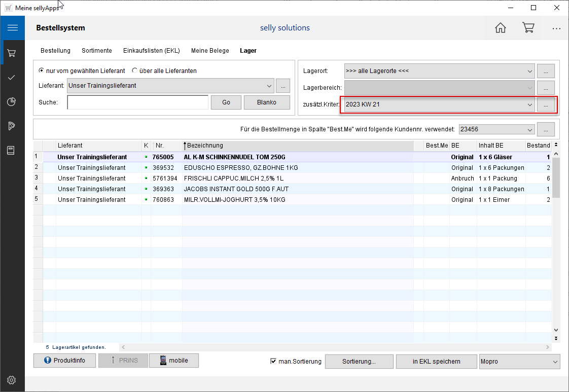Open settings gear at sidebar bottom

[12, 380]
